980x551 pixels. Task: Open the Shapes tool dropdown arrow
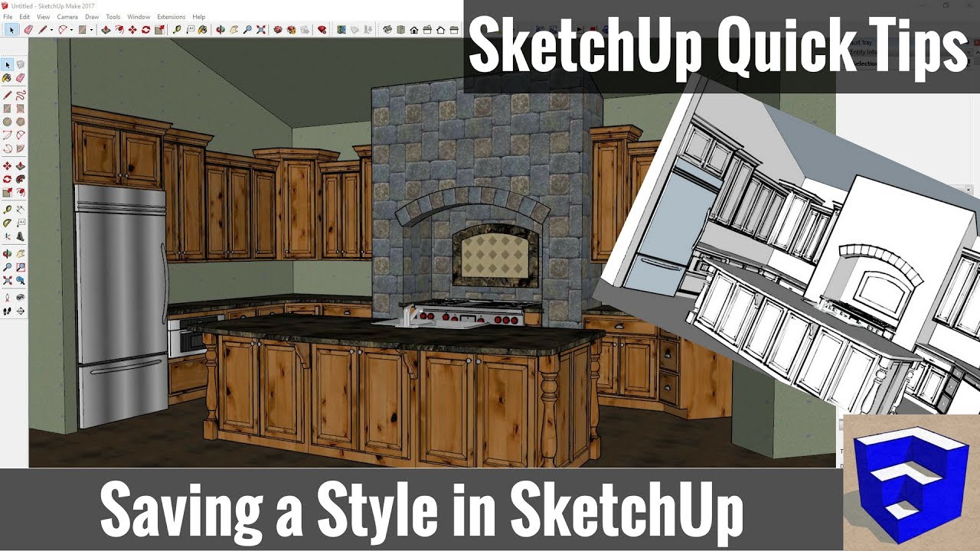coord(92,30)
